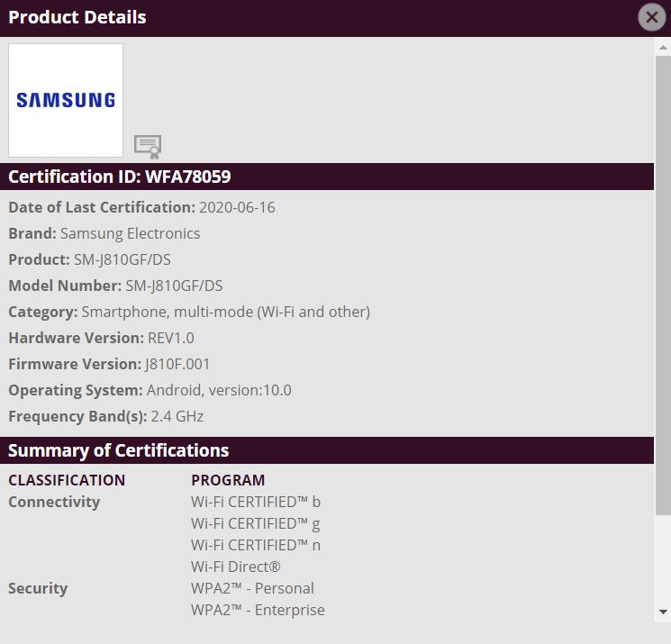Click the Hardware Version REV1.0 value
This screenshot has height=644, width=671.
pyautogui.click(x=171, y=338)
